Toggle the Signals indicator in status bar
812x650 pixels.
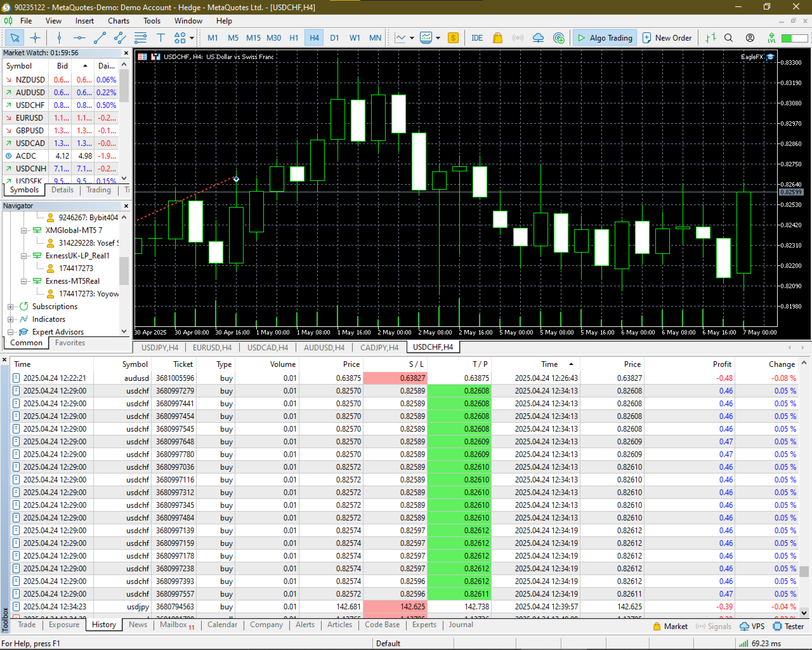pos(713,626)
